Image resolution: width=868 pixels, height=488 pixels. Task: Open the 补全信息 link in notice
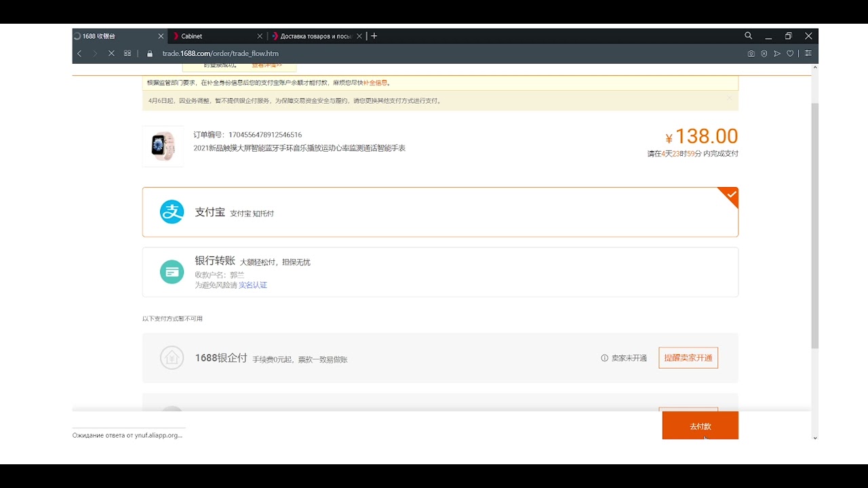(376, 83)
